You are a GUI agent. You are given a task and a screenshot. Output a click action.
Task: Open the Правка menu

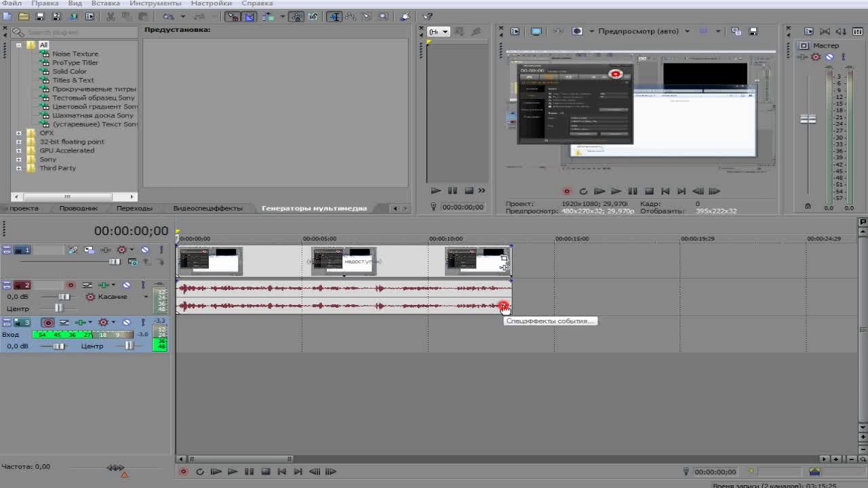pos(45,3)
